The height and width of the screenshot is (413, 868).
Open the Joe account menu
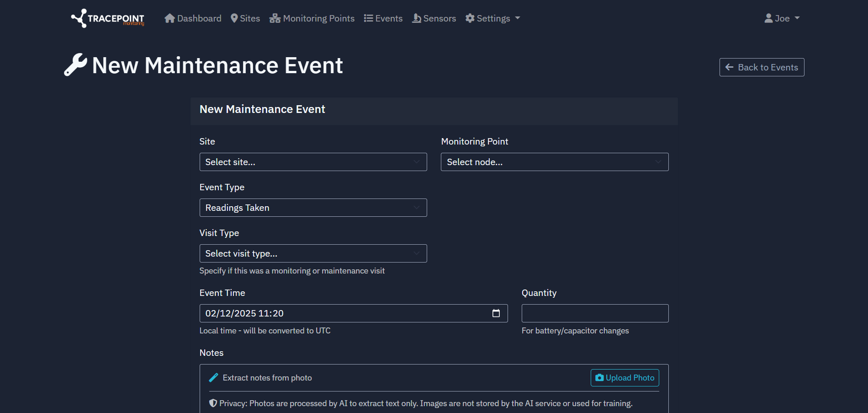tap(782, 18)
